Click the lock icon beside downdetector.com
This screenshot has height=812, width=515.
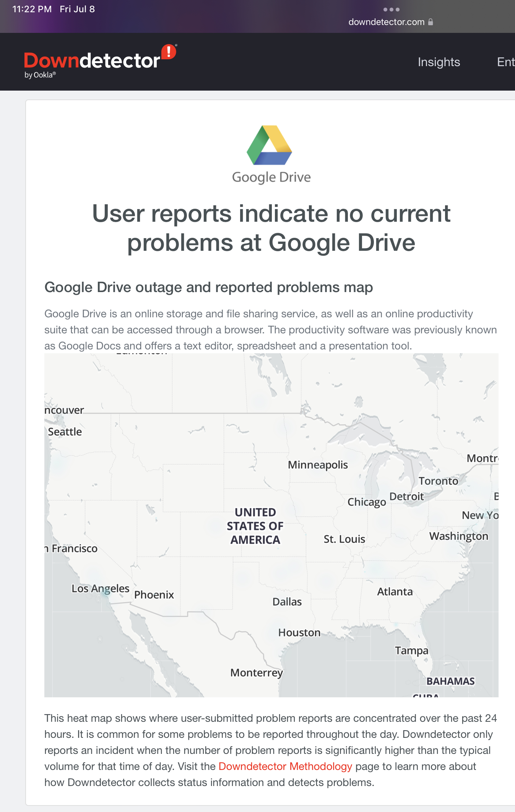431,22
